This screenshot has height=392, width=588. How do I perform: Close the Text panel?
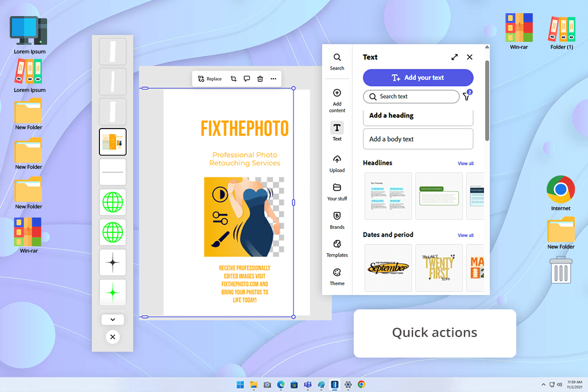[470, 57]
